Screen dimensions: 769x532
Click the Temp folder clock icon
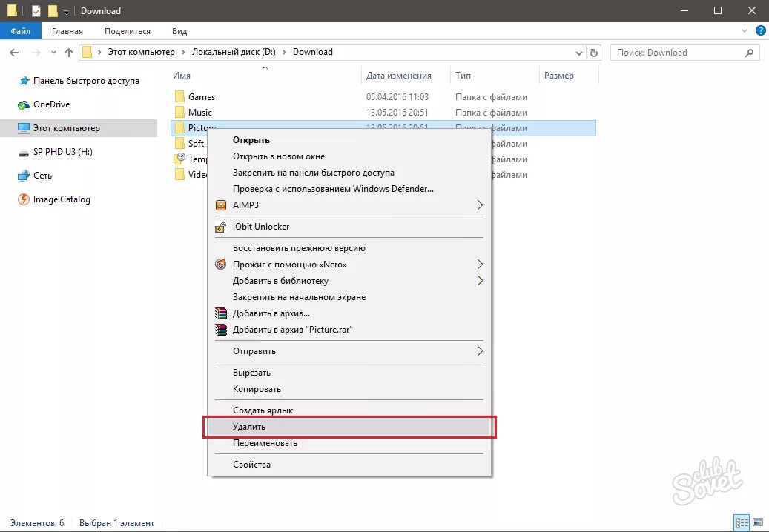pyautogui.click(x=180, y=159)
